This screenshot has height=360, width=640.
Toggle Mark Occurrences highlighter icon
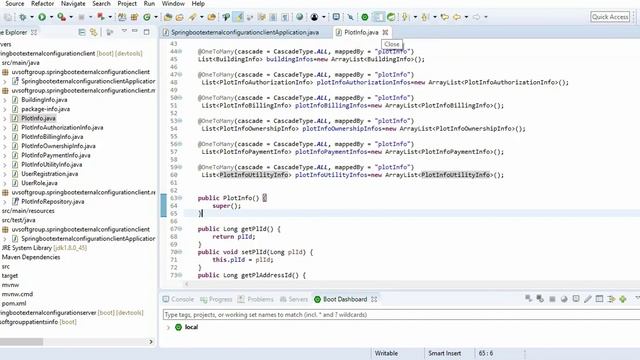click(x=239, y=17)
